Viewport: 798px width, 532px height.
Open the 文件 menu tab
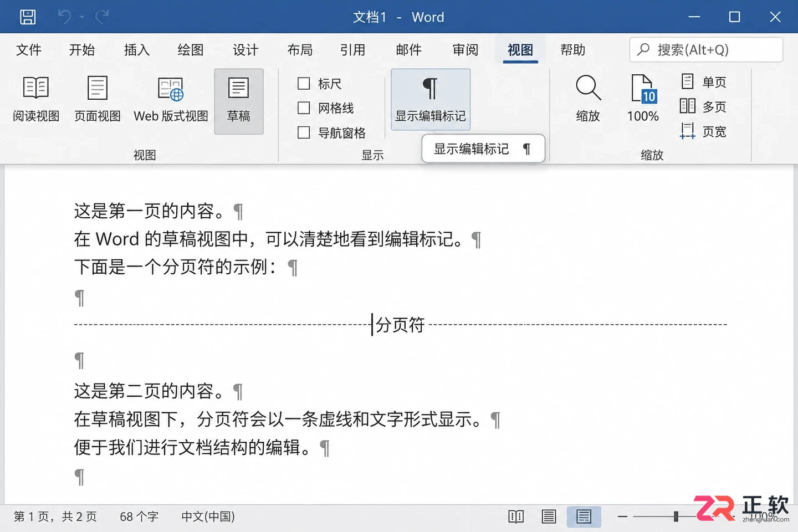tap(29, 50)
